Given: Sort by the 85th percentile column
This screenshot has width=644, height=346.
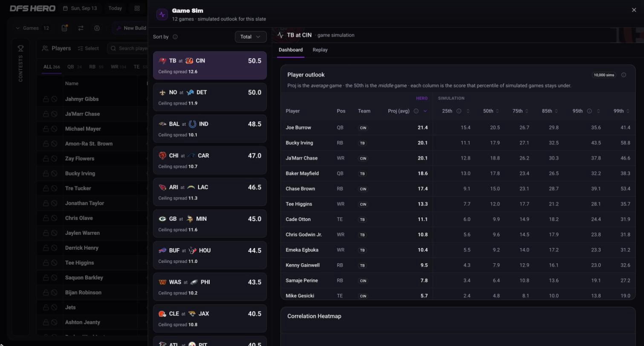Looking at the screenshot, I should click(x=550, y=111).
